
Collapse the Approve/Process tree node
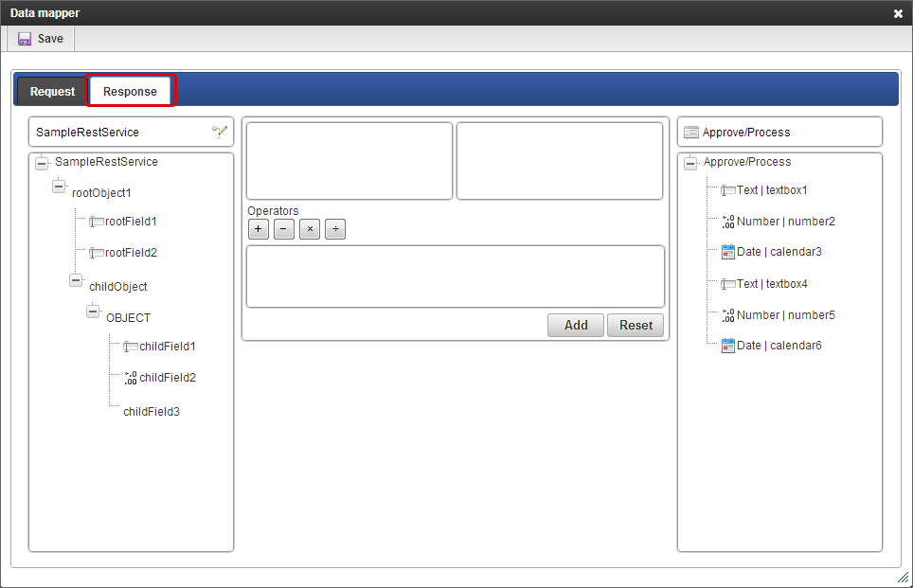pyautogui.click(x=690, y=163)
